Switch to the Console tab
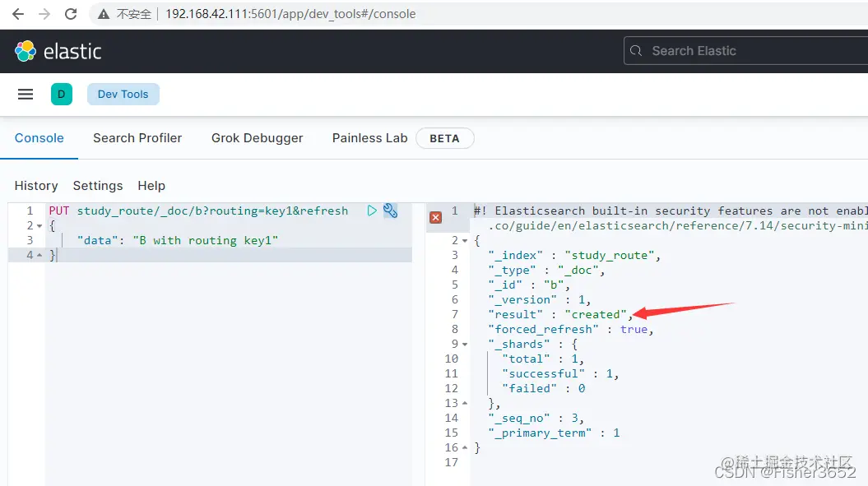Image resolution: width=868 pixels, height=486 pixels. [x=39, y=138]
